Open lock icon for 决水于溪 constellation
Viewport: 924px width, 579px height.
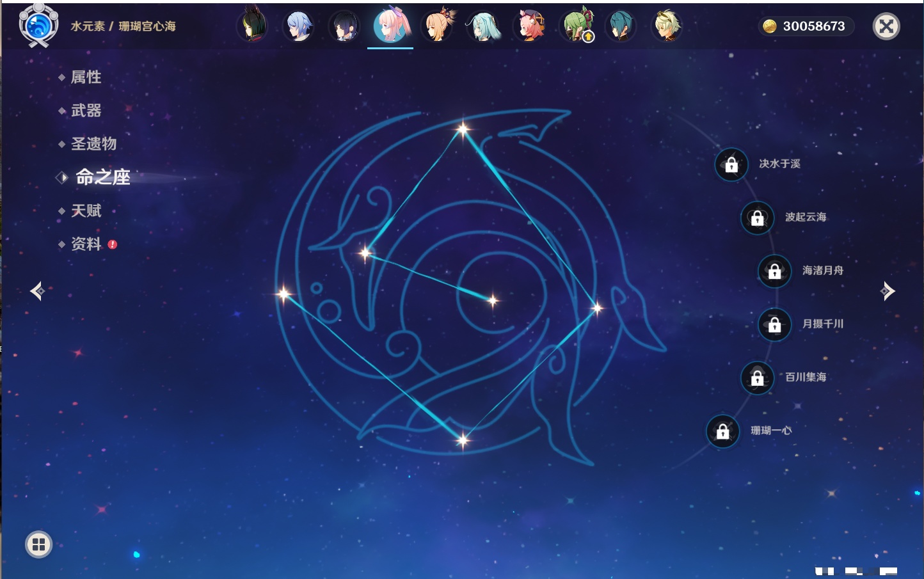pyautogui.click(x=731, y=164)
